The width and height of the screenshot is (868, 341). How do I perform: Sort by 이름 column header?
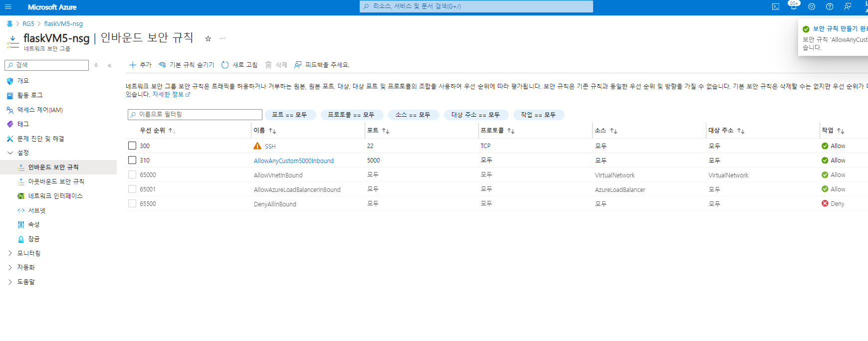point(264,130)
